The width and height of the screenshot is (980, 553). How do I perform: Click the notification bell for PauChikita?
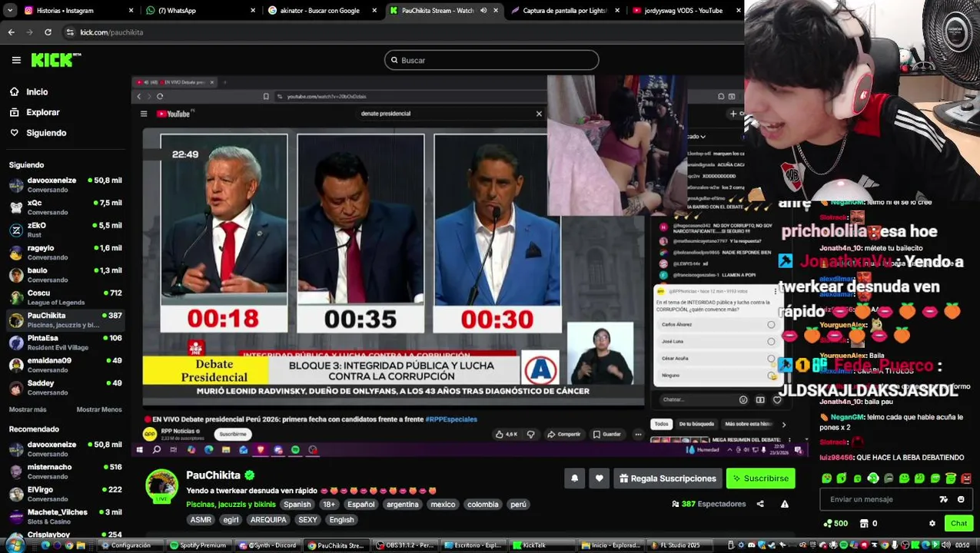pos(574,478)
